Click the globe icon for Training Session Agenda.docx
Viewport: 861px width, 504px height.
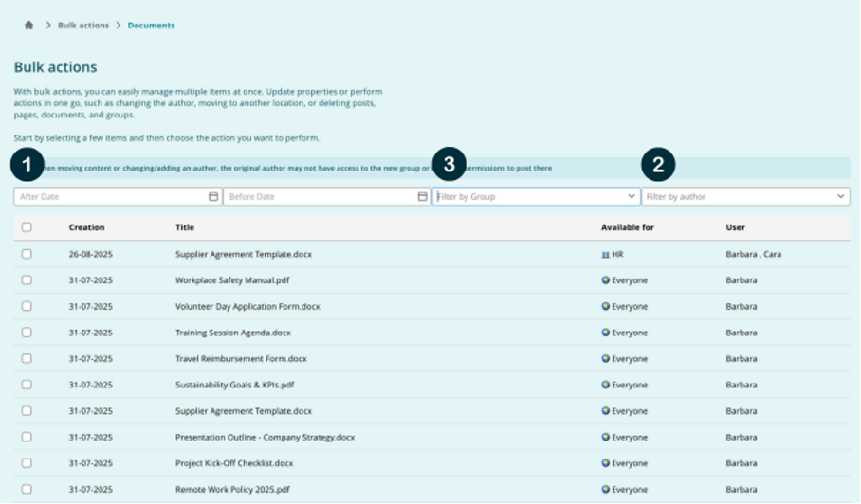click(606, 333)
